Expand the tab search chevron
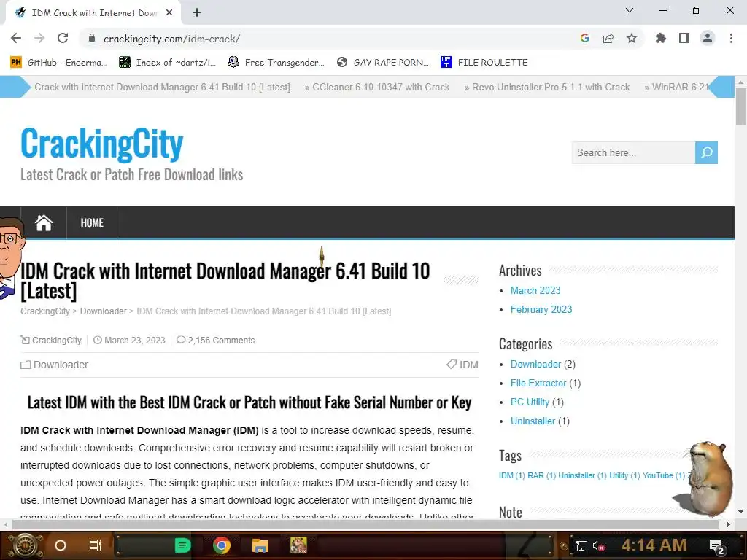 click(630, 10)
